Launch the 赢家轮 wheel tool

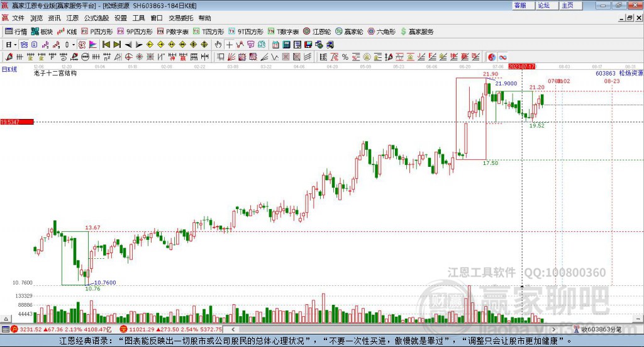pyautogui.click(x=349, y=31)
